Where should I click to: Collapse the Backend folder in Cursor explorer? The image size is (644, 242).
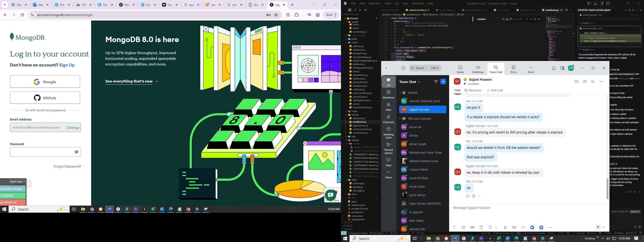click(345, 18)
